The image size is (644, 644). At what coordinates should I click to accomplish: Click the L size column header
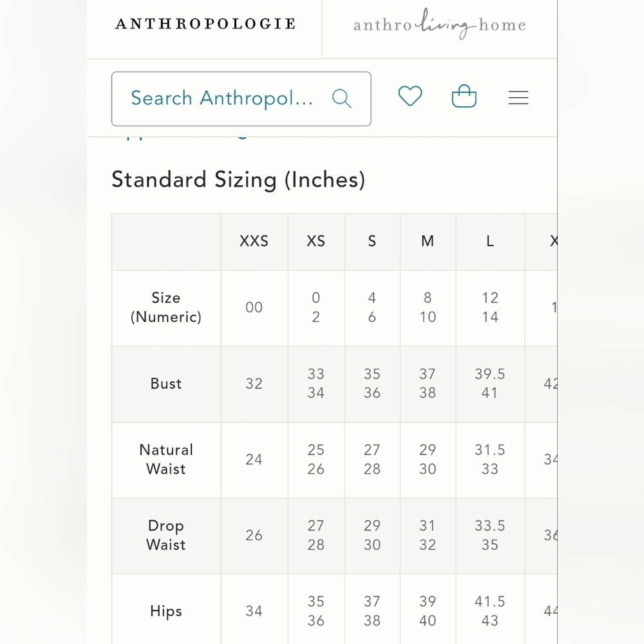[490, 241]
